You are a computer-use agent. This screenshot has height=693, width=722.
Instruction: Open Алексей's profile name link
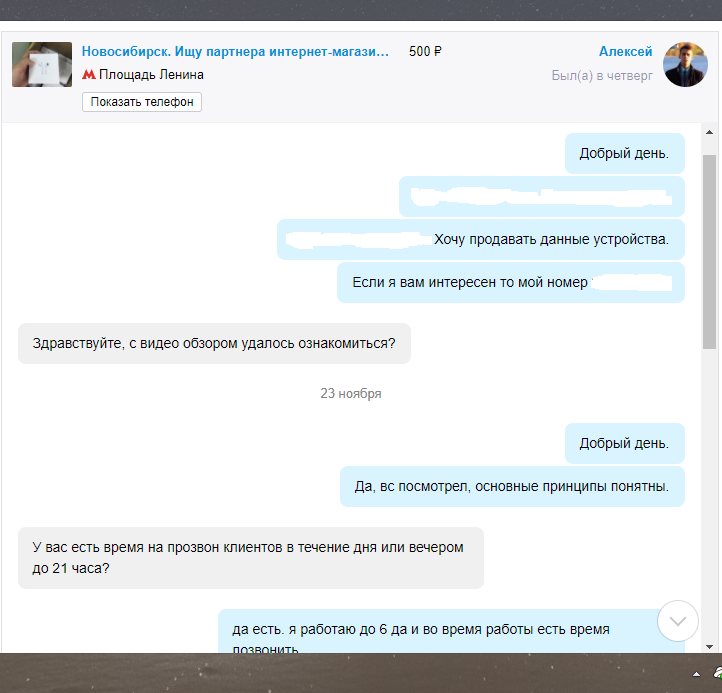(x=625, y=52)
